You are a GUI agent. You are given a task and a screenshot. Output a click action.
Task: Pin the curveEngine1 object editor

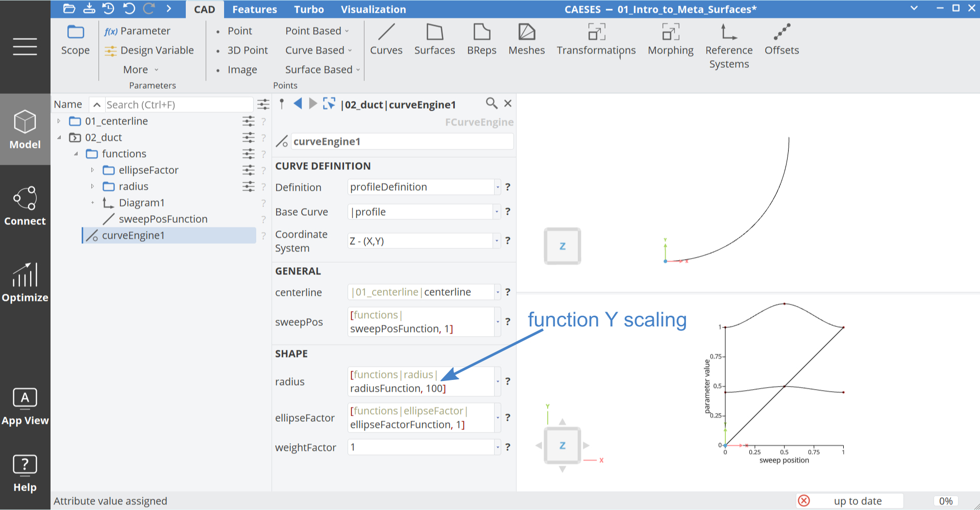[x=282, y=104]
